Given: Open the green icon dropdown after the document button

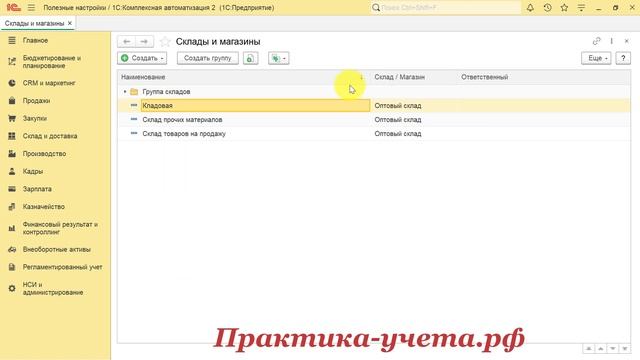Looking at the screenshot, I should point(278,58).
